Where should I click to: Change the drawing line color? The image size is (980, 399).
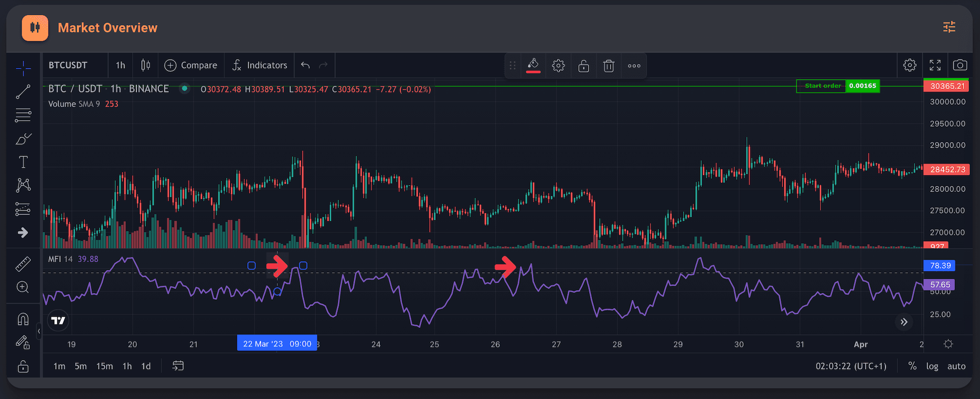[533, 65]
